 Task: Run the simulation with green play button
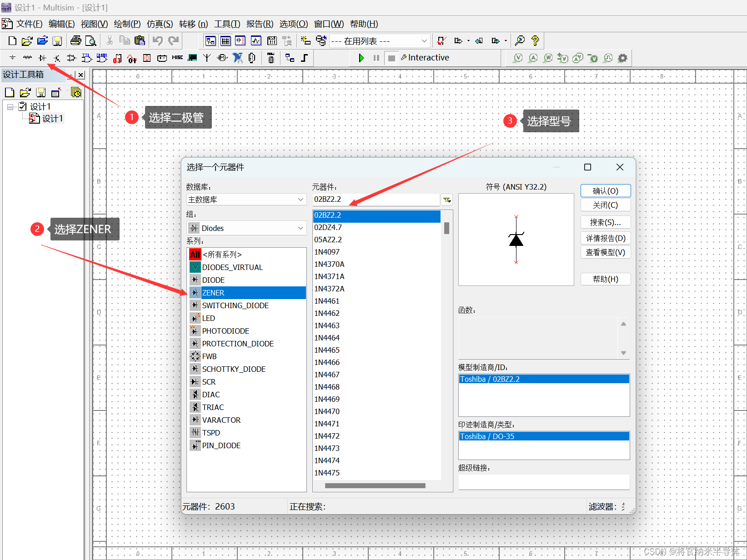click(361, 58)
